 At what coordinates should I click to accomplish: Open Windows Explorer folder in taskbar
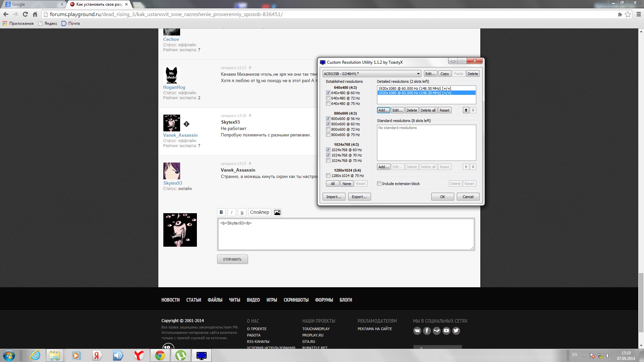point(55,355)
